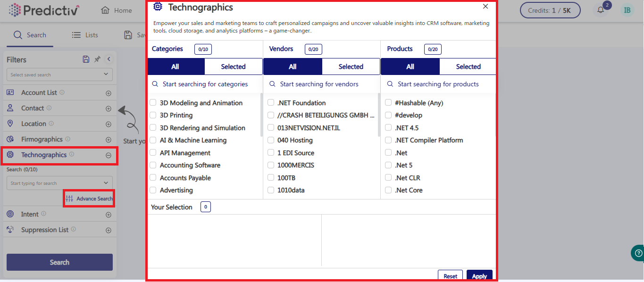644x282 pixels.
Task: Save current filters with the disk icon
Action: coord(86,59)
